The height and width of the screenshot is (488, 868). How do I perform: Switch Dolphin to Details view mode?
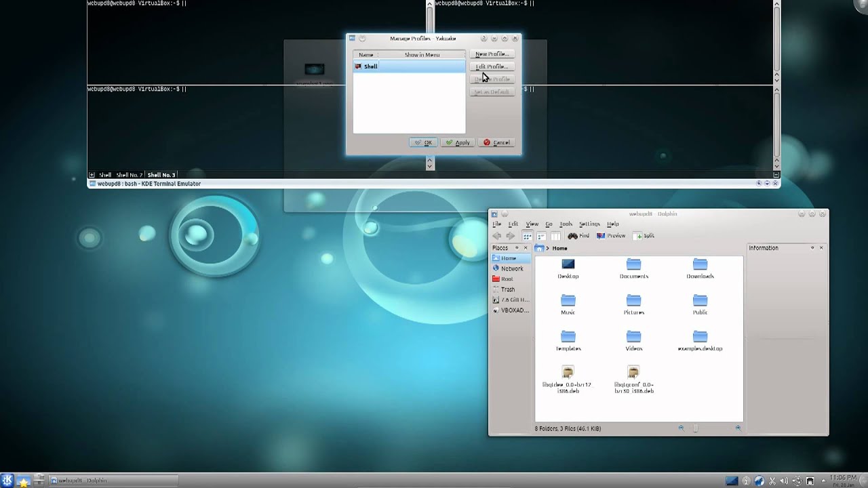541,236
